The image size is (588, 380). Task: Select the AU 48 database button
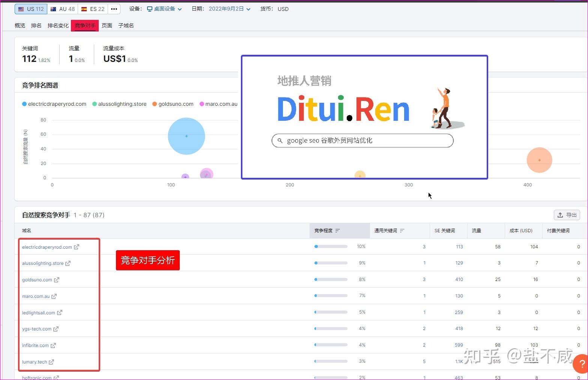click(x=63, y=9)
